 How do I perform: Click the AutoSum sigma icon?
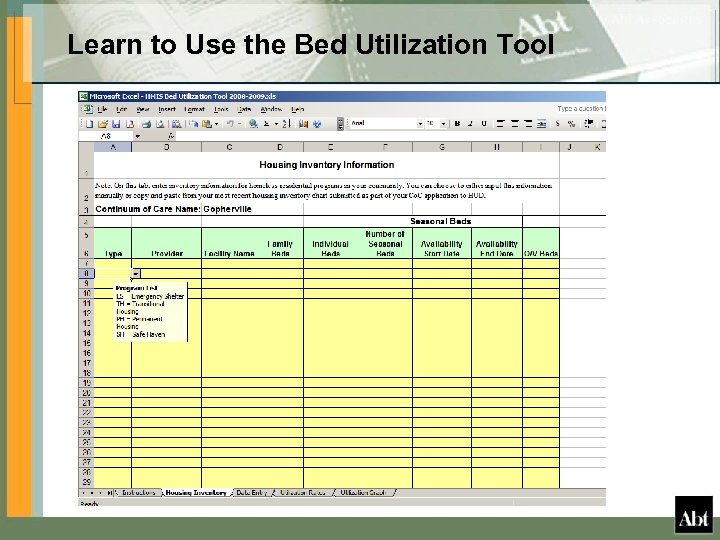pos(266,124)
